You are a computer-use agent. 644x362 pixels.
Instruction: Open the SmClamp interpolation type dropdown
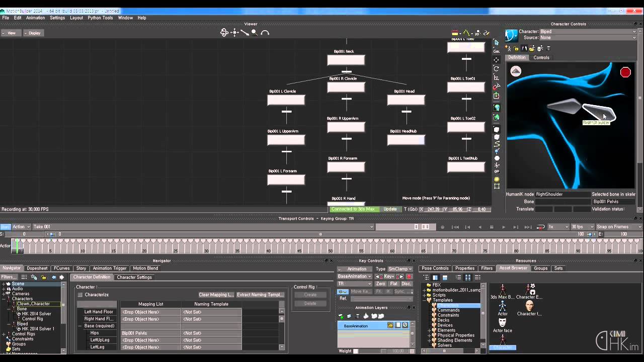click(400, 269)
